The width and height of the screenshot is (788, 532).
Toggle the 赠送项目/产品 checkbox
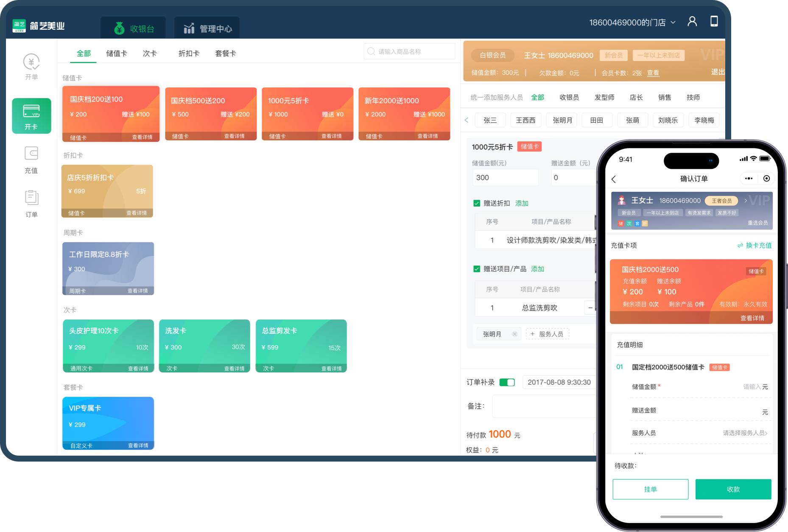coord(477,269)
